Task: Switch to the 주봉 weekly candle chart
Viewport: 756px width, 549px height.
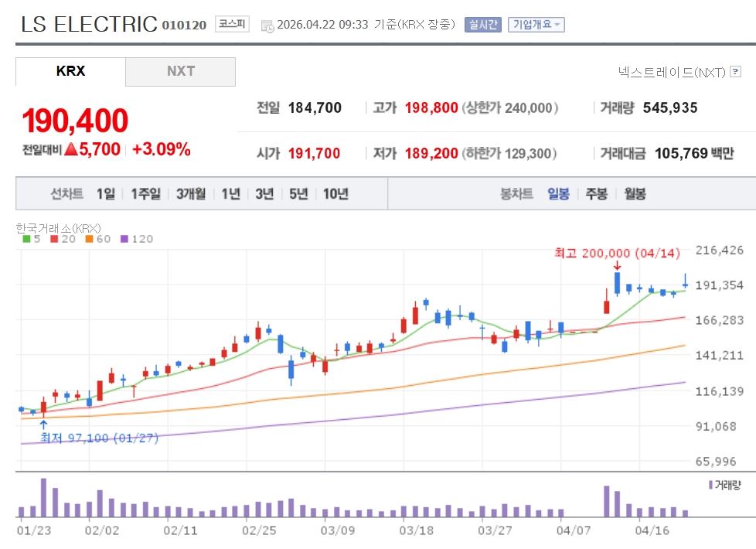Action: 596,194
